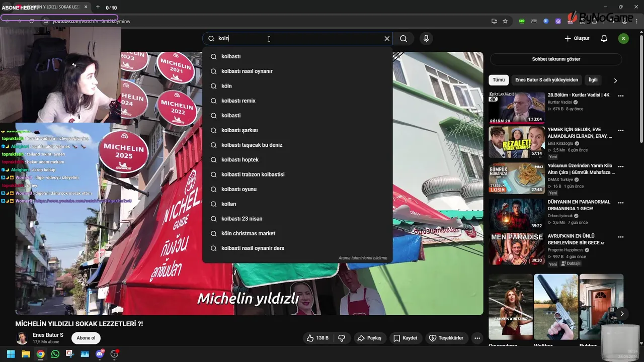
Task: Choose 'kolbastı remix' suggestion
Action: (297, 101)
